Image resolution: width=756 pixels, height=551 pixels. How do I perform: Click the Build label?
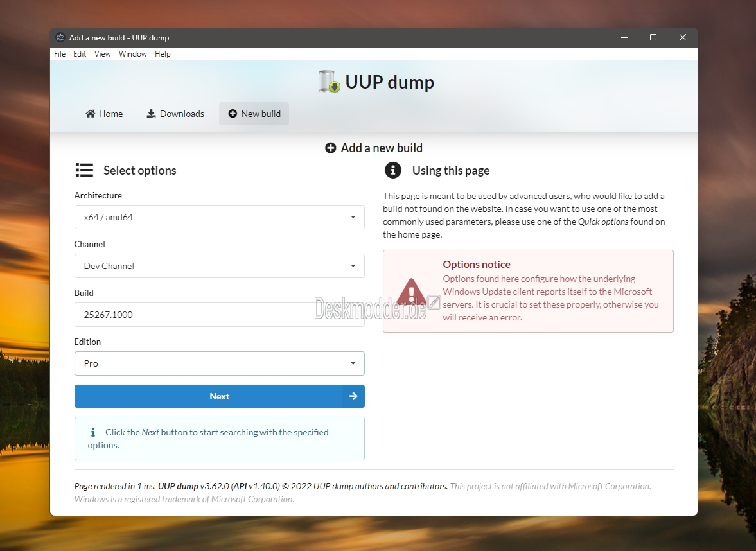pyautogui.click(x=84, y=293)
